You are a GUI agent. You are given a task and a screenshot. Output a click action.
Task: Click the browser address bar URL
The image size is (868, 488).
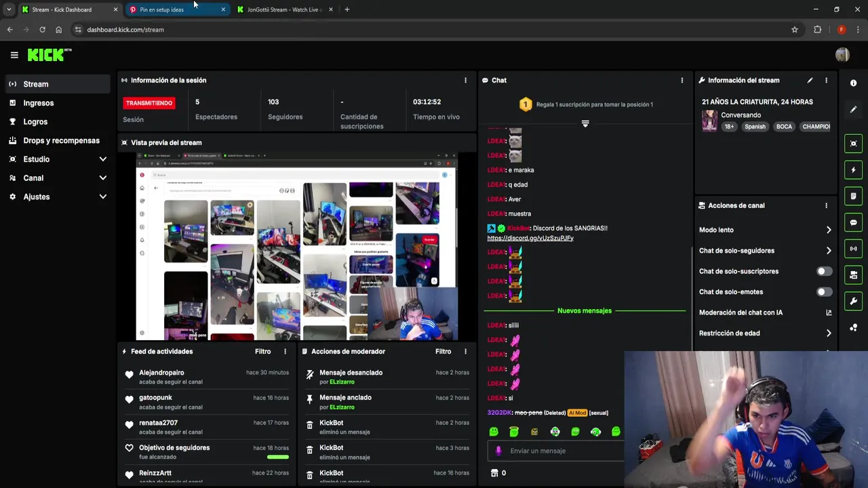(x=125, y=30)
